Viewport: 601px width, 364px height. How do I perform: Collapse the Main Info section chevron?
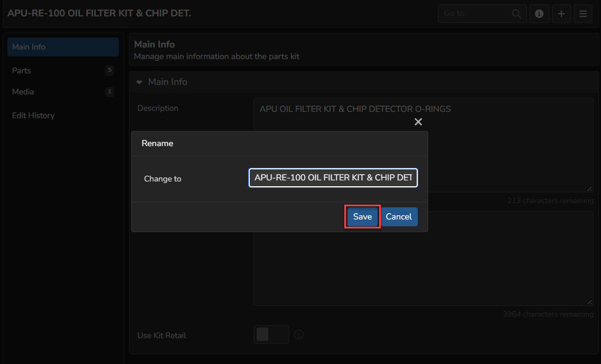click(139, 82)
